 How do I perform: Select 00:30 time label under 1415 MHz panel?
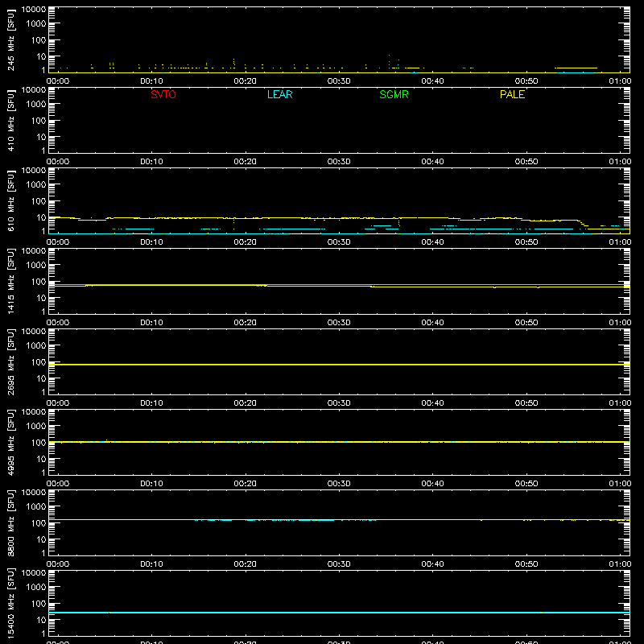339,323
